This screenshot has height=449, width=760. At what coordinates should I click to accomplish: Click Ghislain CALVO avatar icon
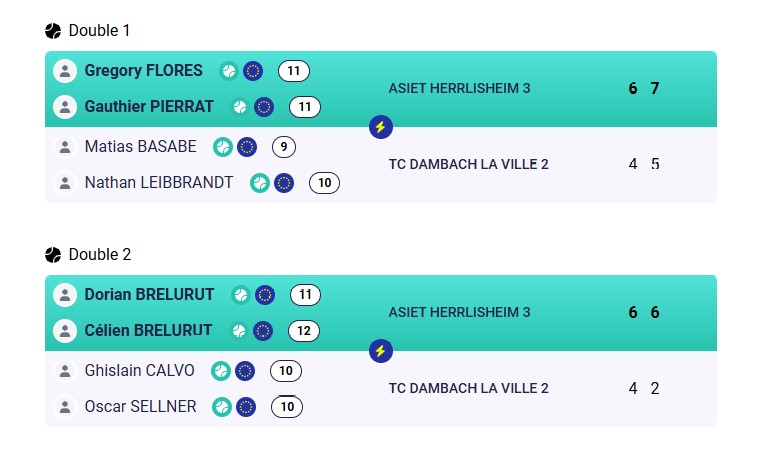click(65, 371)
